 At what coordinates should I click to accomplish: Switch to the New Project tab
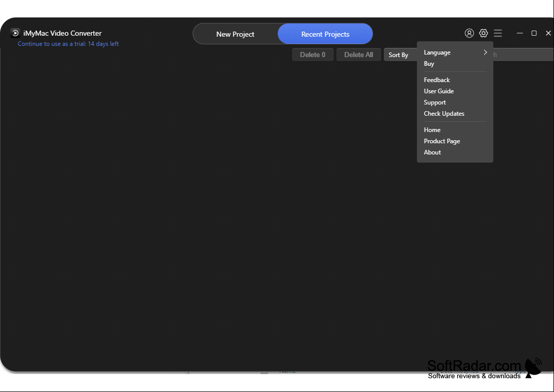(235, 34)
